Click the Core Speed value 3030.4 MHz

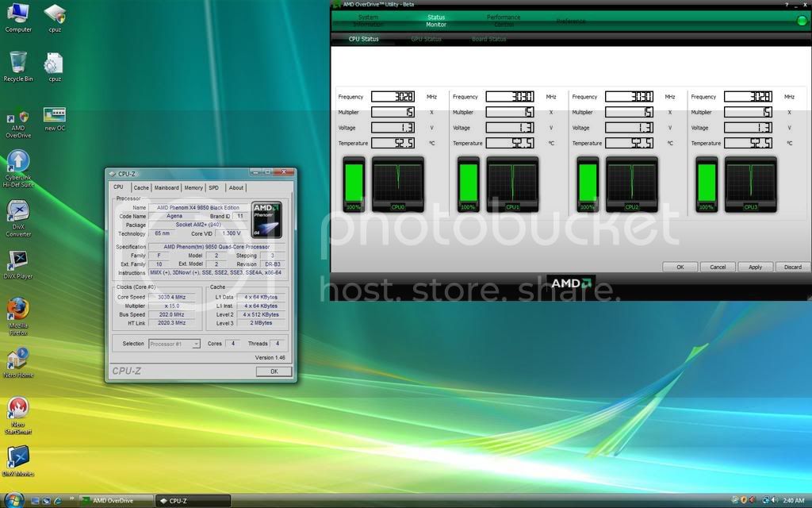click(172, 297)
